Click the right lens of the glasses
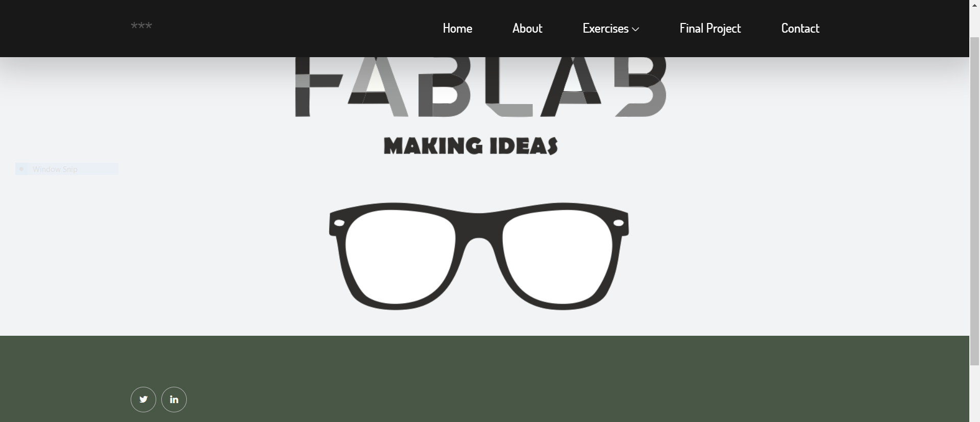Screen dimensions: 980x422 [x=557, y=256]
